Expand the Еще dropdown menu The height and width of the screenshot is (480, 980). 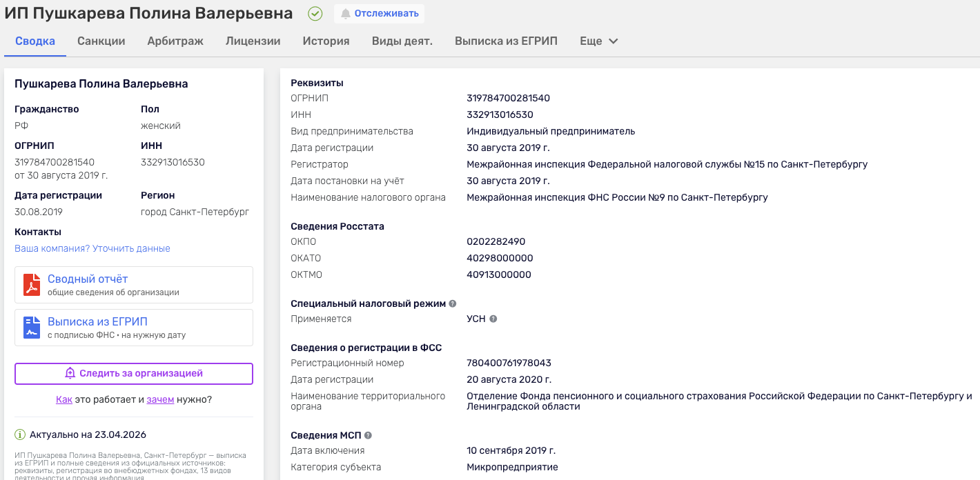599,41
